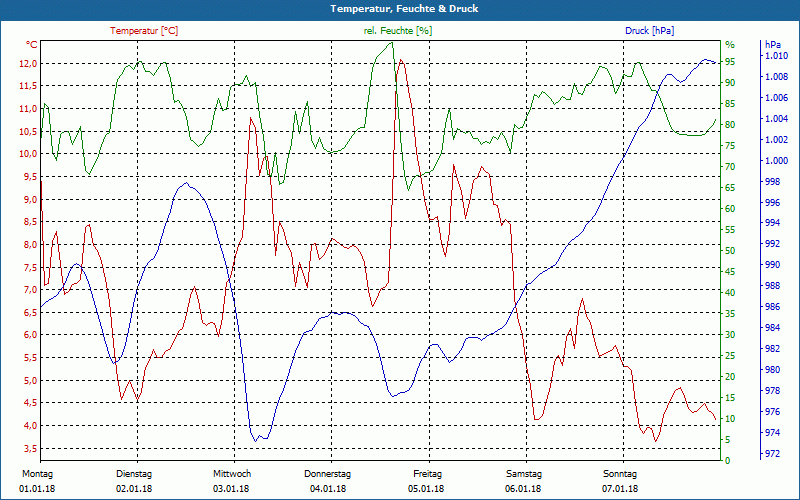Select the green 'rel. Feuchte [%]' legend label
The width and height of the screenshot is (800, 500).
pyautogui.click(x=398, y=31)
